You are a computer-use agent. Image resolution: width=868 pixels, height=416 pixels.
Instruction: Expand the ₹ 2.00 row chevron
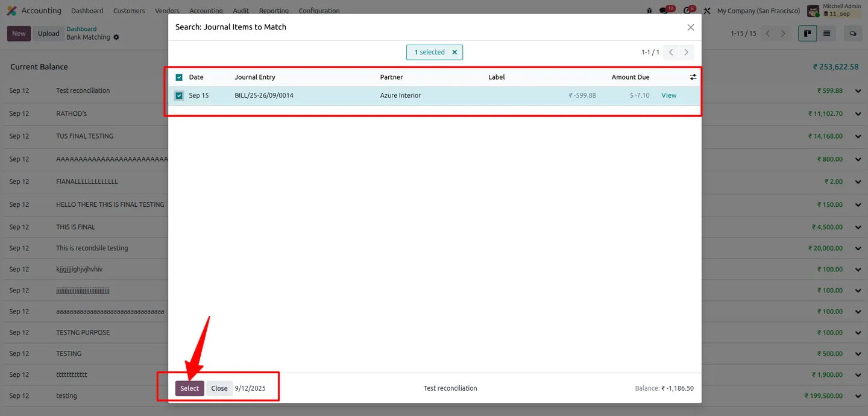(858, 181)
